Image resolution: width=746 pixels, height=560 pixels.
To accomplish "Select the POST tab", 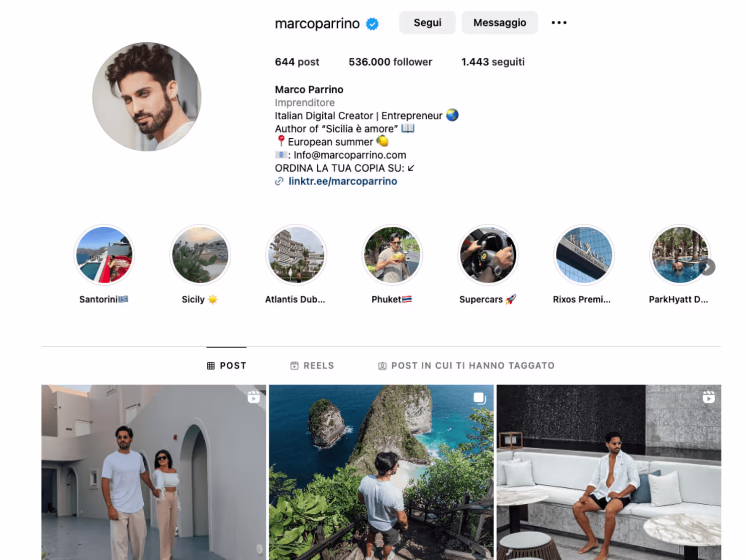I will [x=226, y=366].
